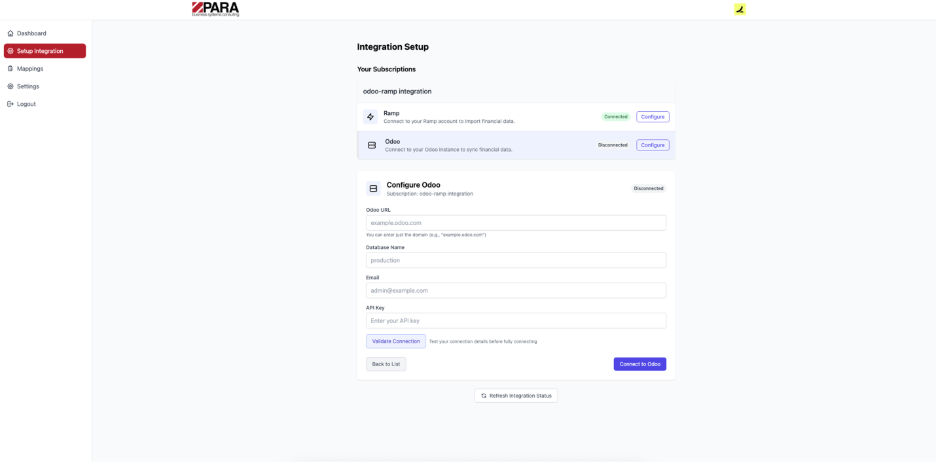The image size is (936, 462).
Task: Click the Settings cog icon
Action: click(x=10, y=87)
